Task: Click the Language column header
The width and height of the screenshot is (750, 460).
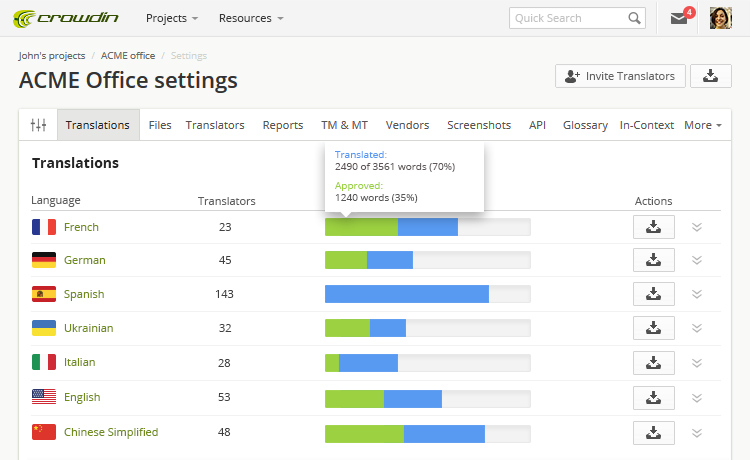Action: click(56, 200)
